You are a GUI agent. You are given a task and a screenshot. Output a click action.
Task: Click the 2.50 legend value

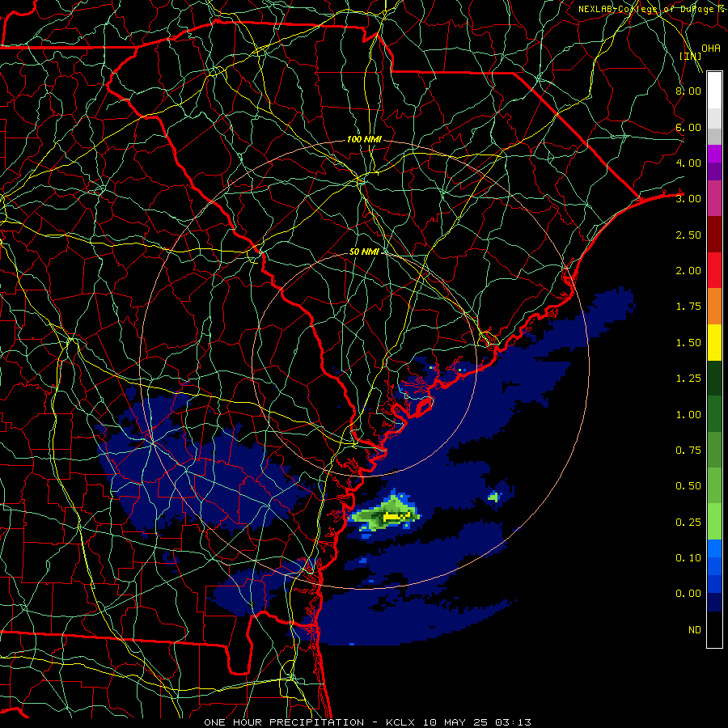point(688,235)
